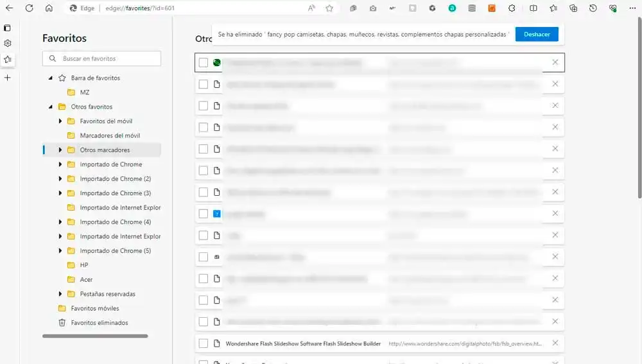The image size is (642, 364).
Task: Collapse the Otros favoritos tree node
Action: pyautogui.click(x=50, y=107)
